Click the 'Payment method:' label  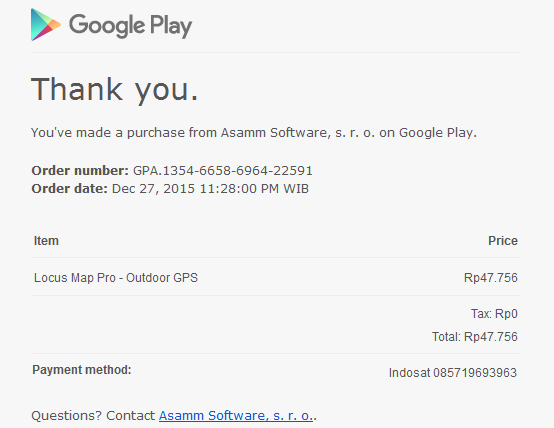82,370
